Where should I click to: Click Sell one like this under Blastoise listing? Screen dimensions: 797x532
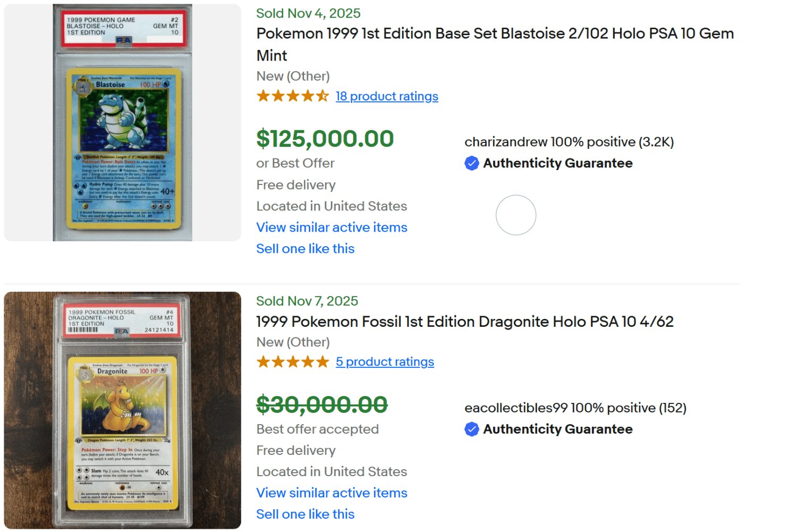pos(305,248)
